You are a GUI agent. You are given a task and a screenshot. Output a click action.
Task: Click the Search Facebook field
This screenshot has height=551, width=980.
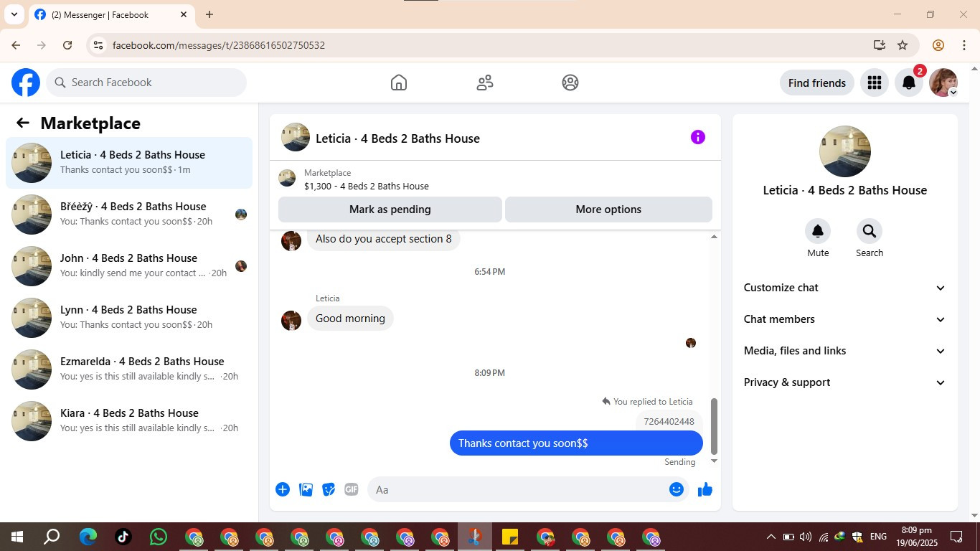146,83
